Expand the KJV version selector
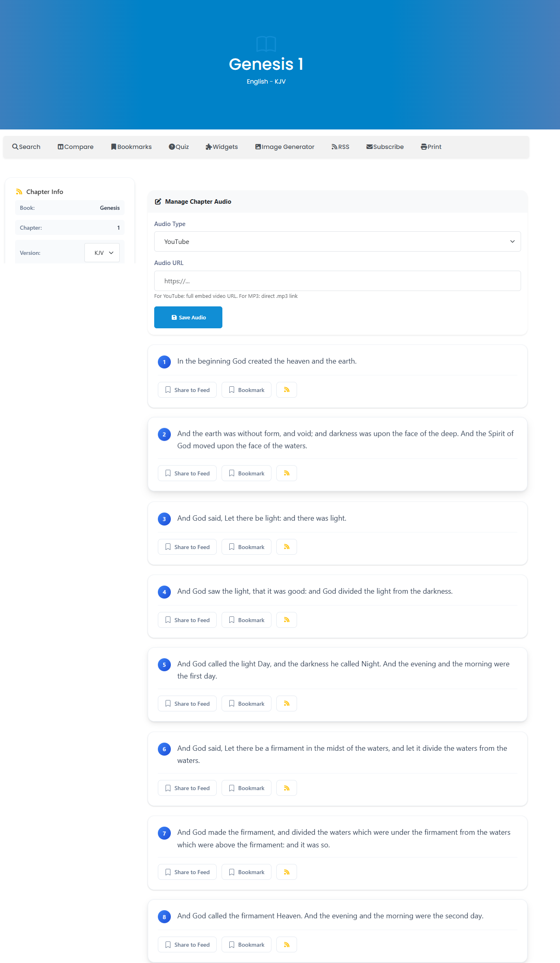 click(x=102, y=253)
